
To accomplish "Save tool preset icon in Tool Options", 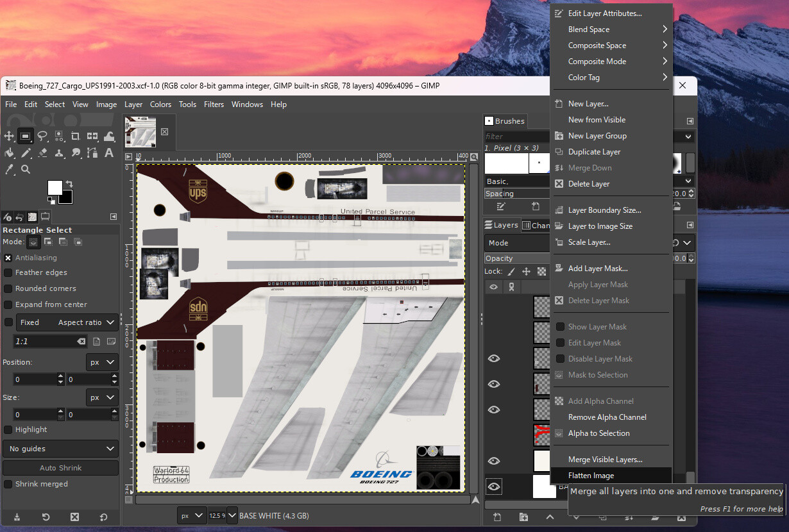I will 17,517.
